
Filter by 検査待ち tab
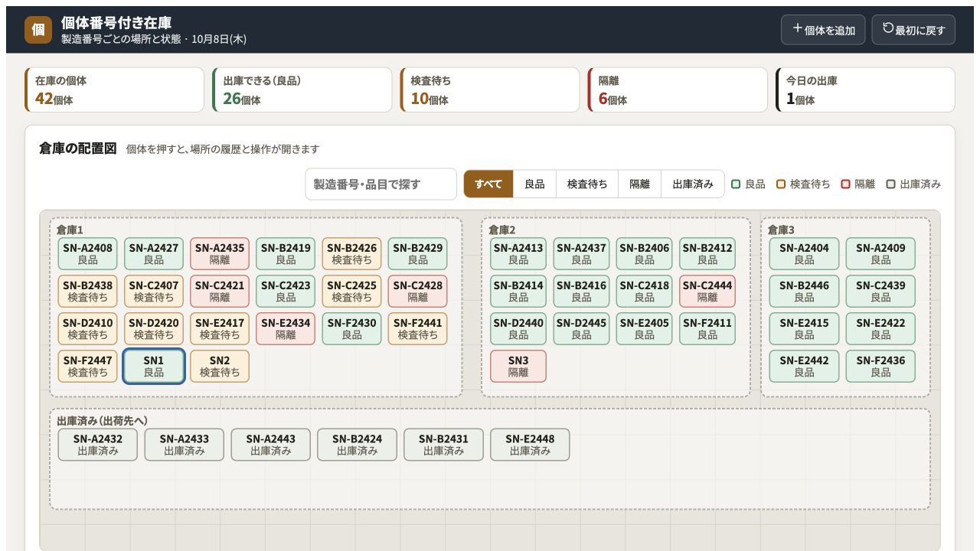(587, 184)
